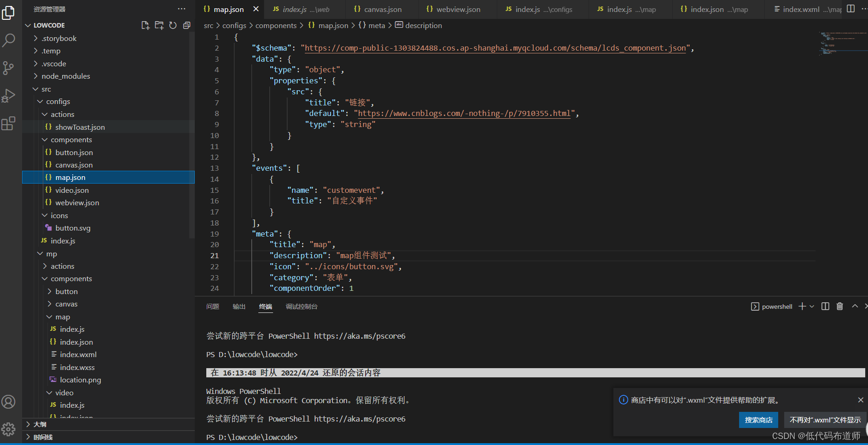Click the New Folder icon in explorer
Image resolution: width=868 pixels, height=445 pixels.
(x=159, y=25)
